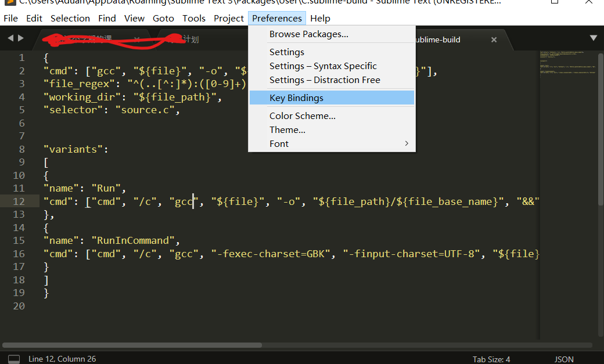
Task: Open the File menu
Action: point(11,18)
